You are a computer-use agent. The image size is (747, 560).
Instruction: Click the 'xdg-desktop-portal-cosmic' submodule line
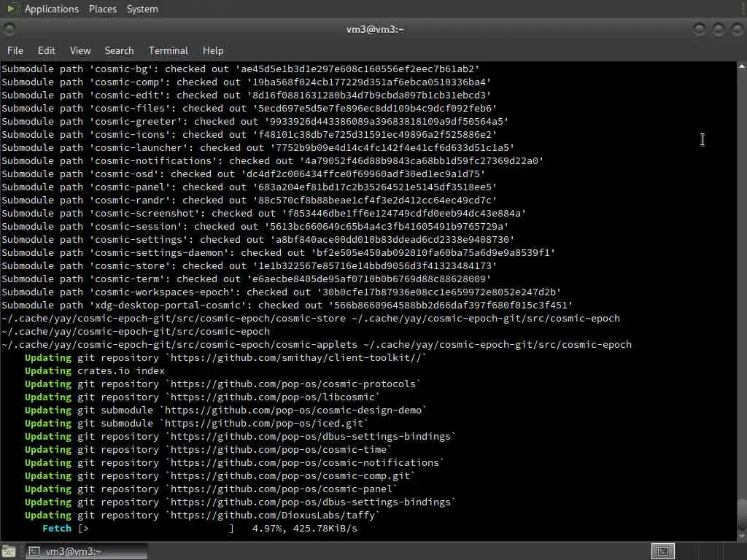[x=287, y=306]
